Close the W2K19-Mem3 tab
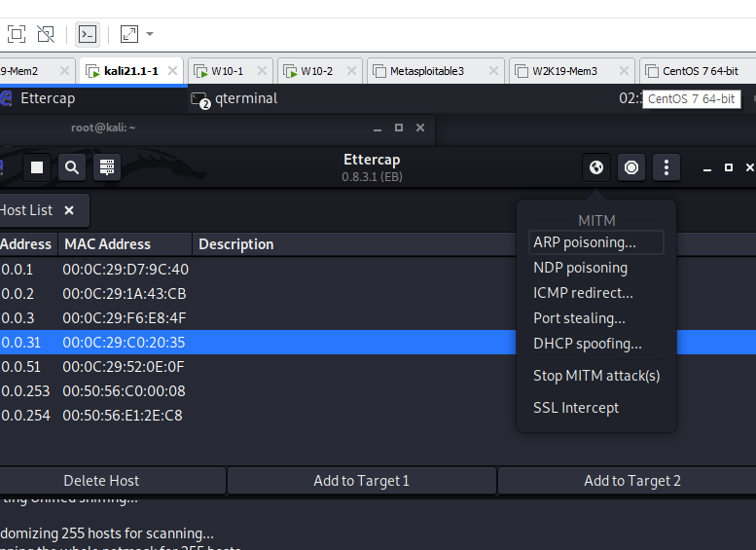The height and width of the screenshot is (550, 756). 624,71
